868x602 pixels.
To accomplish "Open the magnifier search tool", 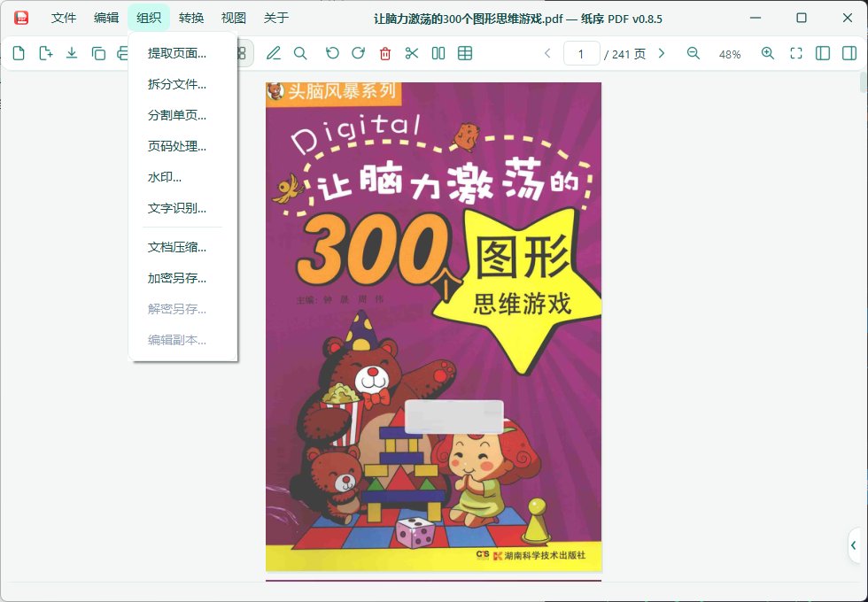I will (x=300, y=54).
